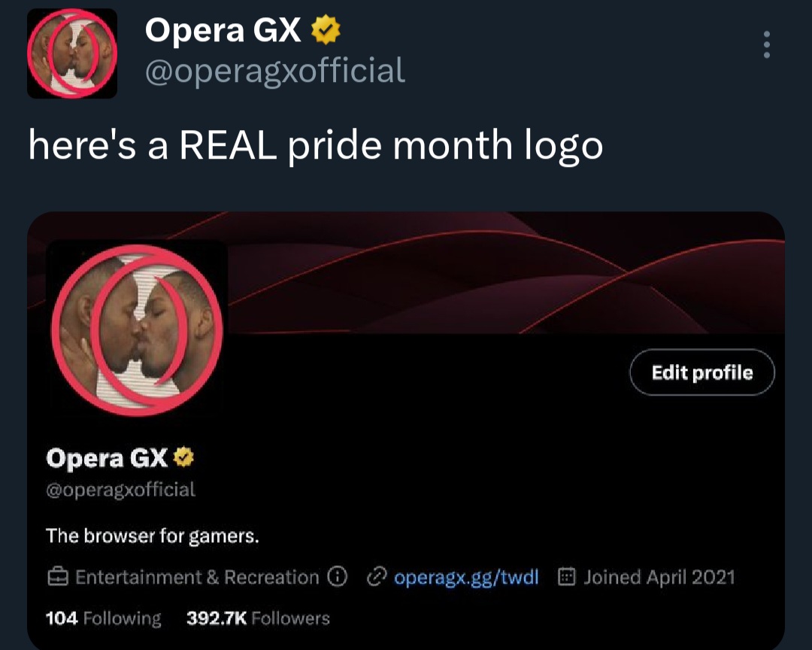Select the Entertainment & Recreation category label
Screen dimensions: 812x650
(x=197, y=578)
